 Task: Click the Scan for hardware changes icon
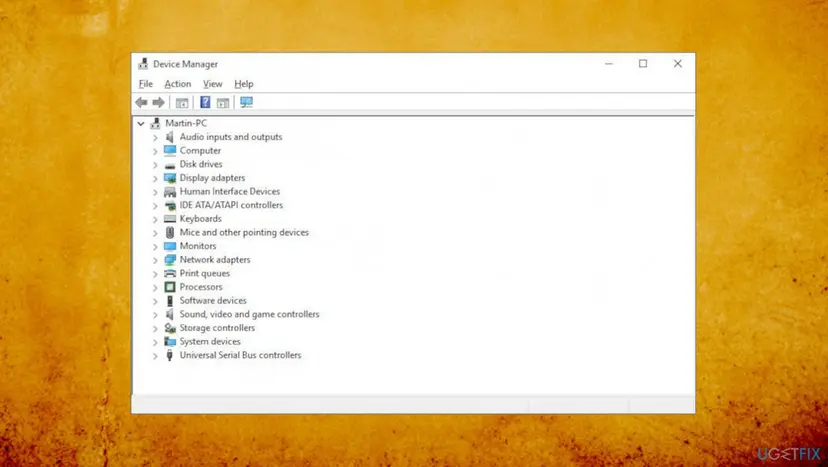246,102
